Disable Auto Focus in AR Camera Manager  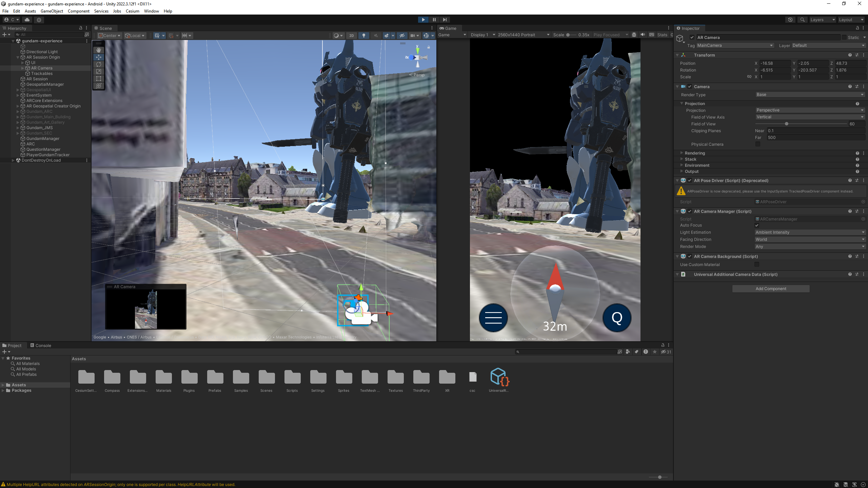[x=756, y=225]
